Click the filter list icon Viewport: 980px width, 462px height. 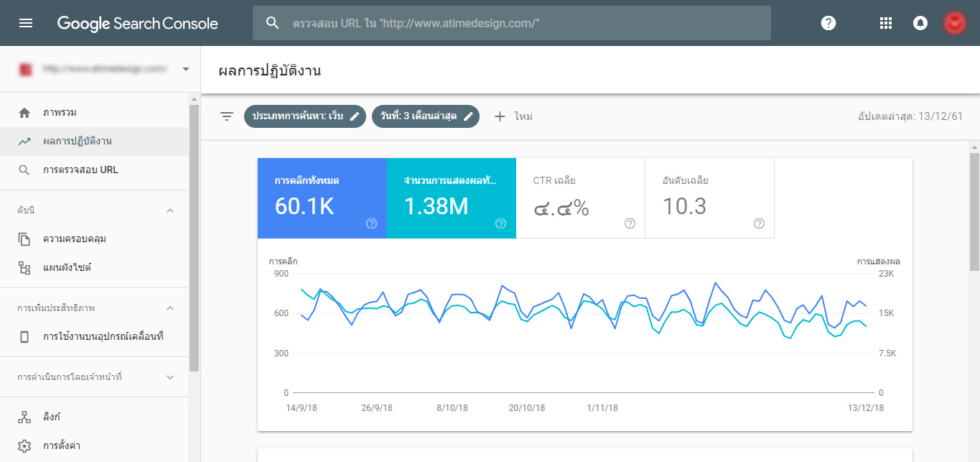click(x=227, y=116)
